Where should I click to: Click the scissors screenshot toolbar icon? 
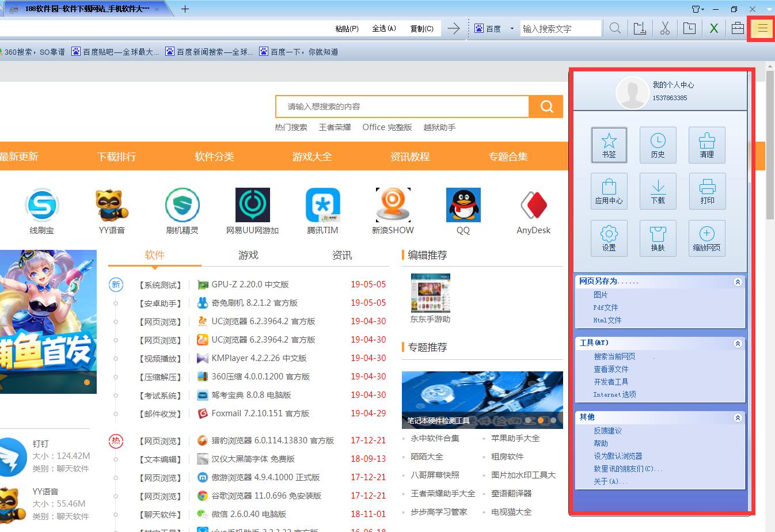[x=665, y=28]
